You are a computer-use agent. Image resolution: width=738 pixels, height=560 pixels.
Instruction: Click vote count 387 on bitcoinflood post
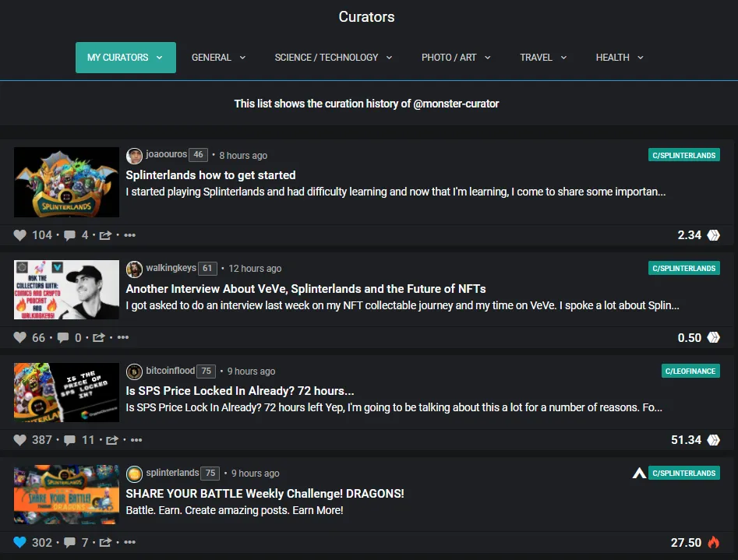pos(42,440)
